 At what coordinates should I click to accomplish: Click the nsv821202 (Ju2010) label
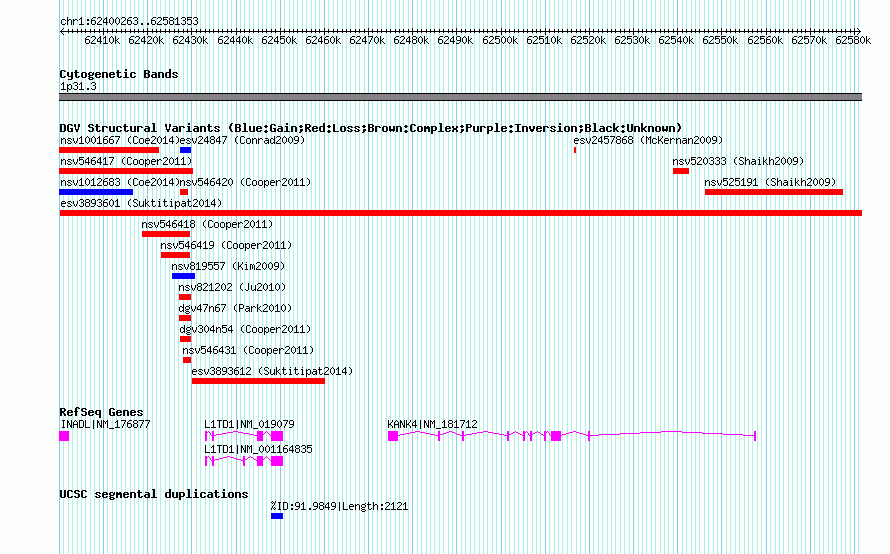pos(232,287)
